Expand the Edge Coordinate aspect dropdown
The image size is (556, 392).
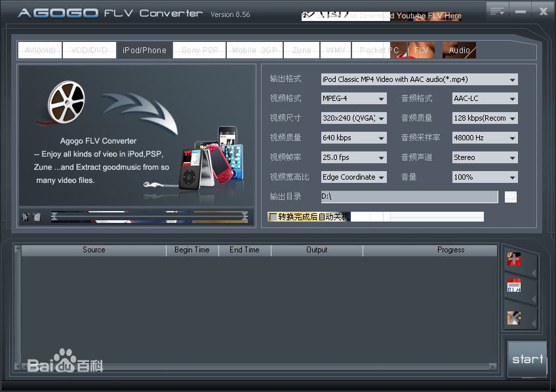[x=353, y=177]
